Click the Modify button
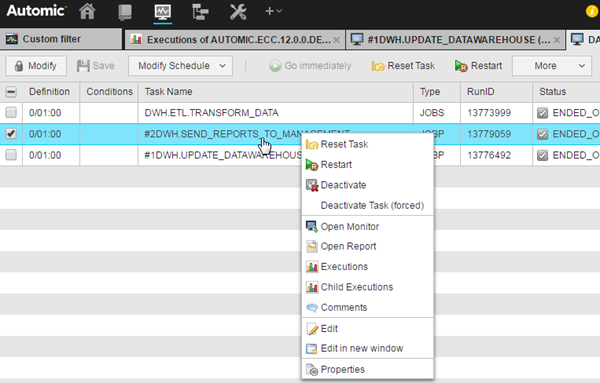Screen dimensions: 600x383 tap(36, 66)
